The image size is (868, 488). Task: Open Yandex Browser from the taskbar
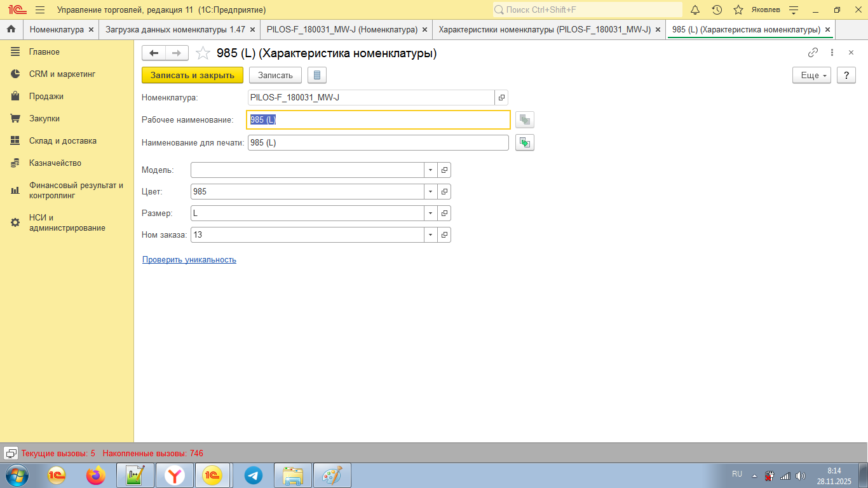pyautogui.click(x=175, y=475)
